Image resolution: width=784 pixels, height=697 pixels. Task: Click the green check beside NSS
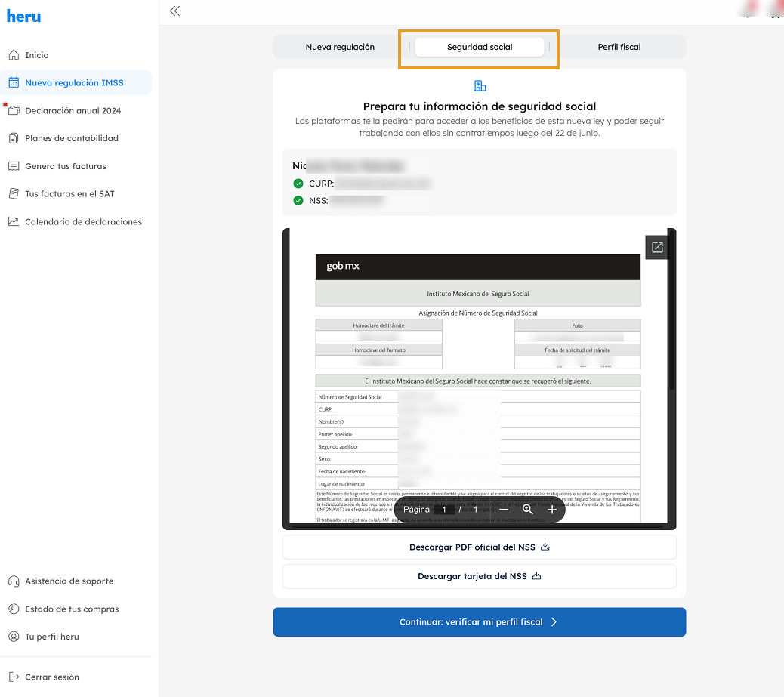click(298, 201)
